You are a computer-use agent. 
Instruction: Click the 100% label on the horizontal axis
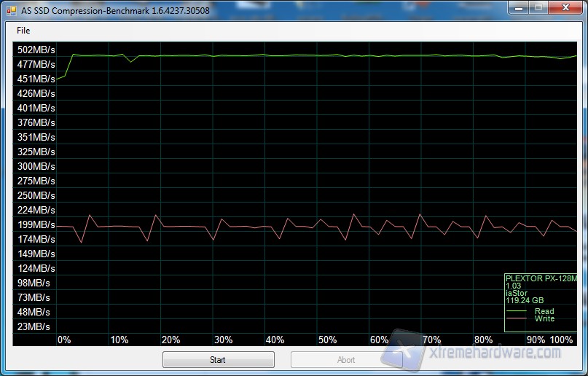[x=562, y=340]
